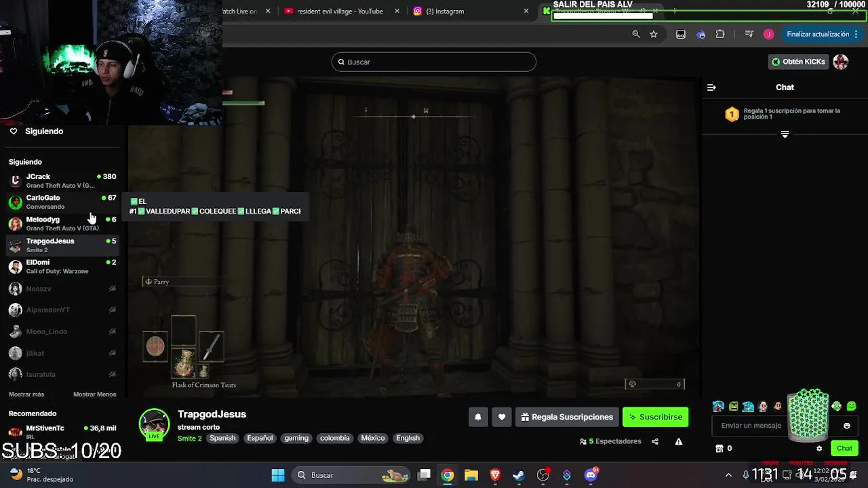This screenshot has width=868, height=488.
Task: Open the emoji picker in the message box
Action: coord(846,426)
